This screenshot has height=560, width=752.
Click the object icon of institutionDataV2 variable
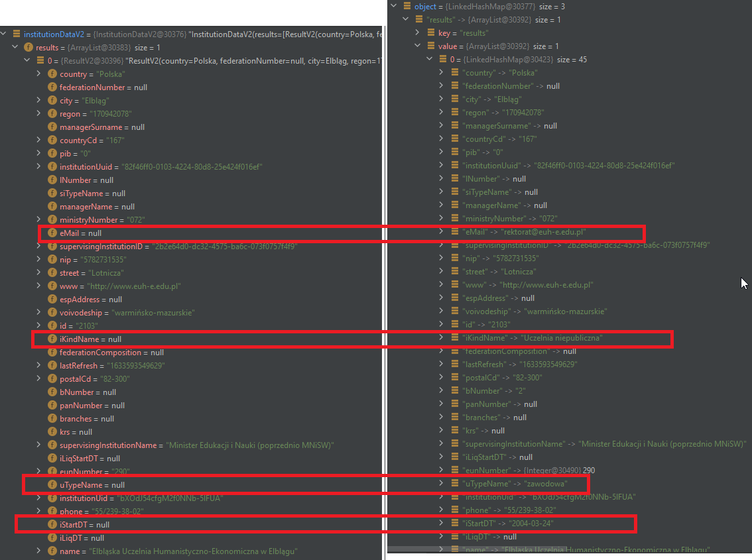coord(17,34)
